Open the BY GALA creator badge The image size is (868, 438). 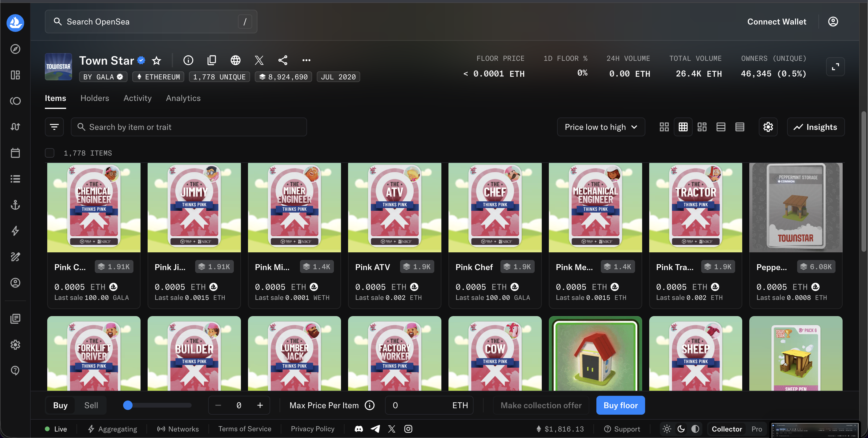tap(103, 77)
